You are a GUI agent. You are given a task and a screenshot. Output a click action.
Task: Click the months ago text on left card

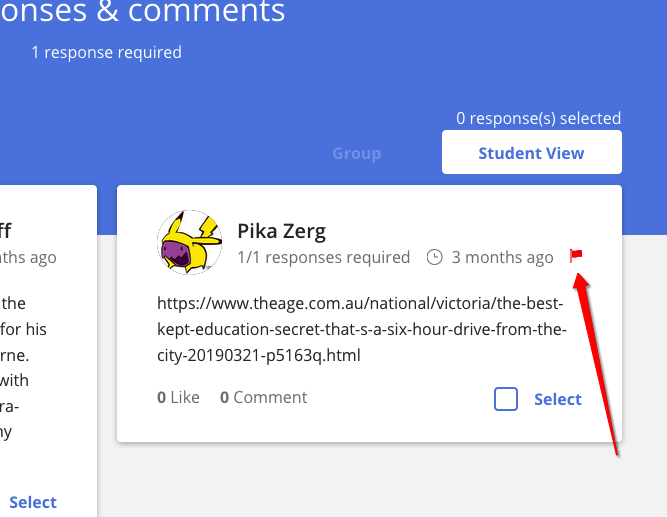[28, 257]
